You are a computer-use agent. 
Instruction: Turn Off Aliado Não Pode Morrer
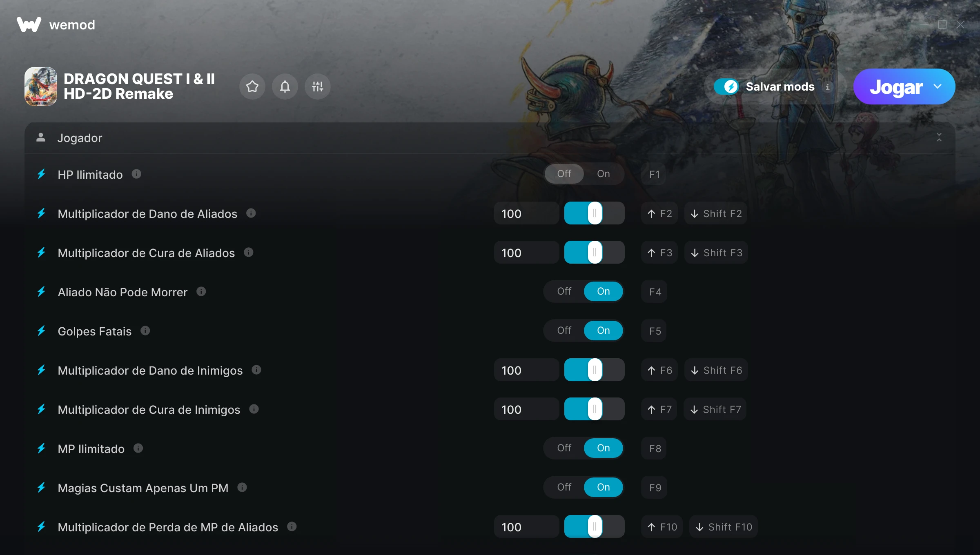click(564, 291)
